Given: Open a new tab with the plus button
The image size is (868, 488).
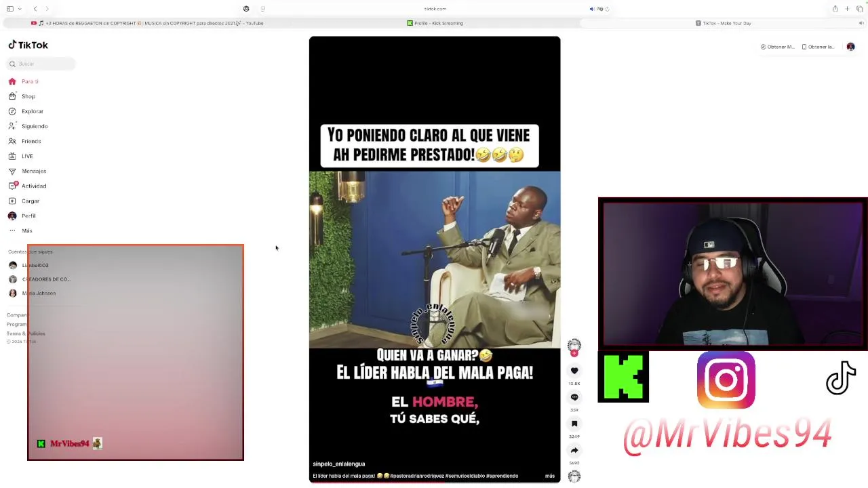Looking at the screenshot, I should (847, 9).
